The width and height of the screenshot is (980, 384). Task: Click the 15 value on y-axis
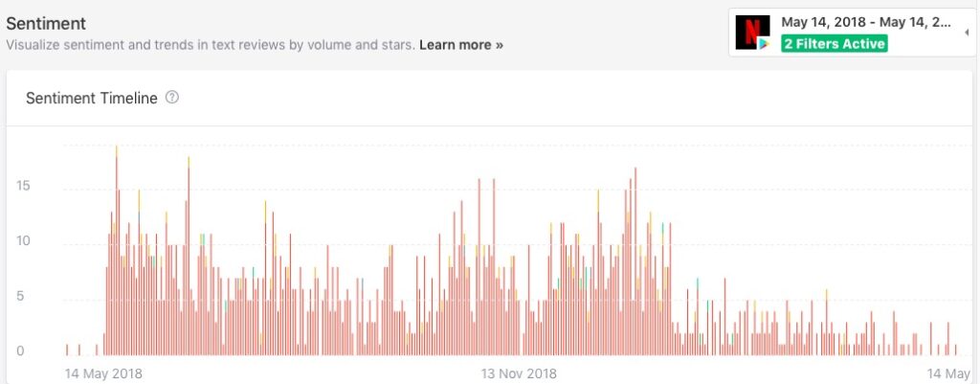(23, 186)
